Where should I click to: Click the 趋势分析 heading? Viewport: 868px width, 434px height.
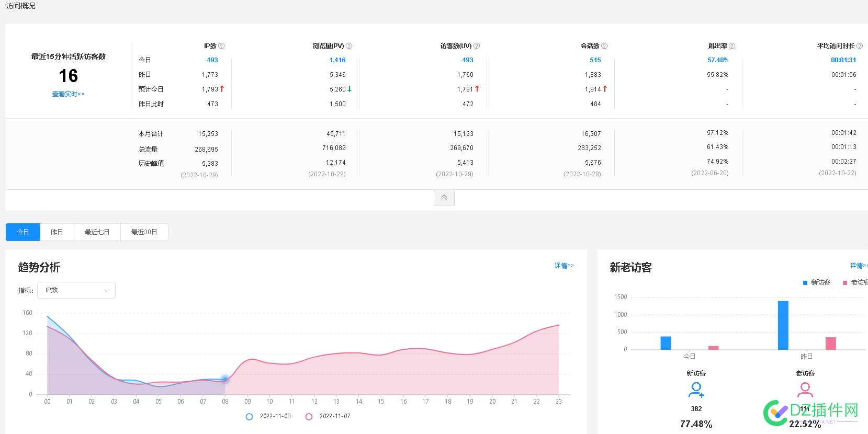coord(39,267)
